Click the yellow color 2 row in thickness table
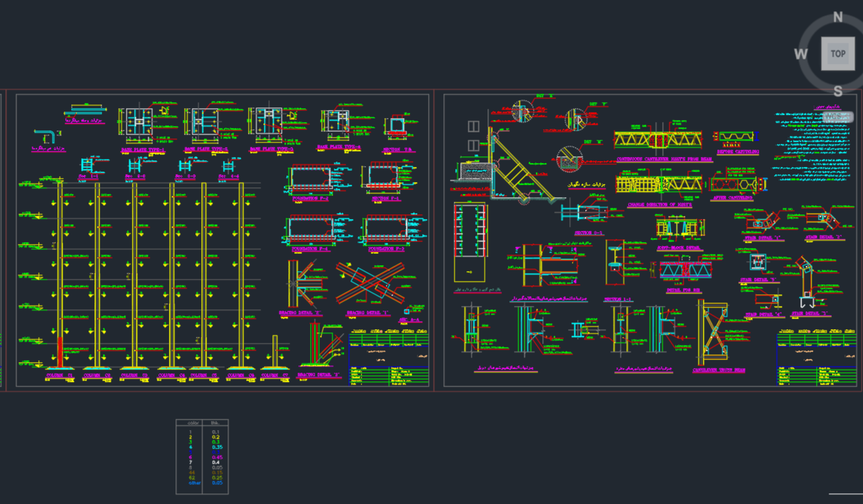The width and height of the screenshot is (863, 504). point(202,437)
